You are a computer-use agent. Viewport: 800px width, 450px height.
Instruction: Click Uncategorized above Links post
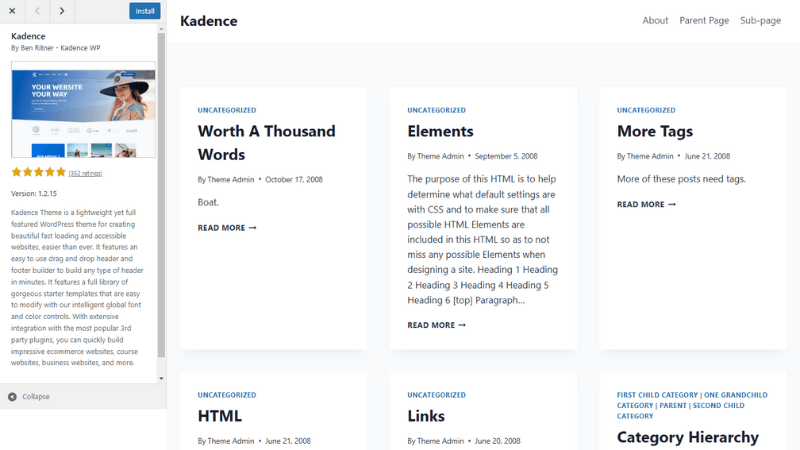437,395
